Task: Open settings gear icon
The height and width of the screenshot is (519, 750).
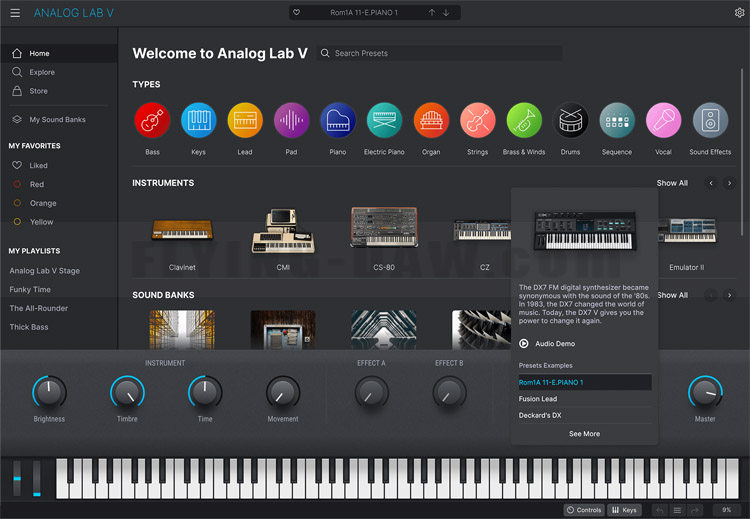Action: point(739,12)
